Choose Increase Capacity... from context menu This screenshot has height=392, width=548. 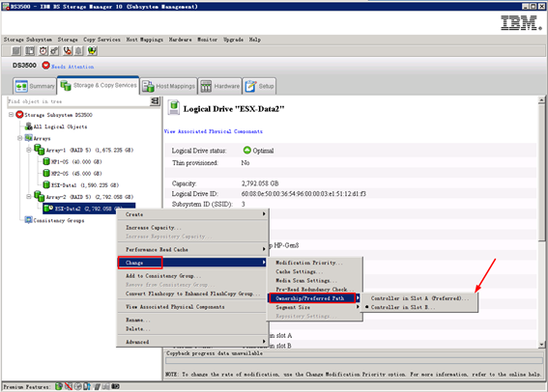pos(192,227)
